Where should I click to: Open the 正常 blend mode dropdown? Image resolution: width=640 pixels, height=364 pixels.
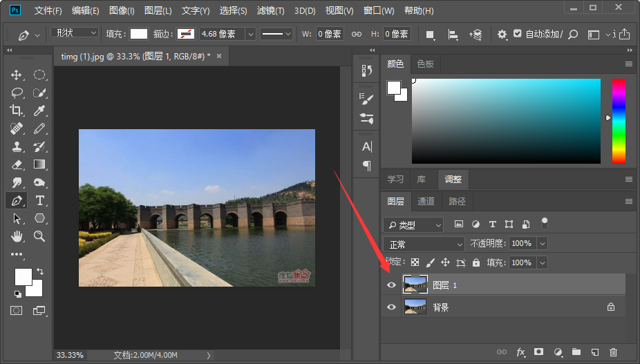[x=424, y=244]
